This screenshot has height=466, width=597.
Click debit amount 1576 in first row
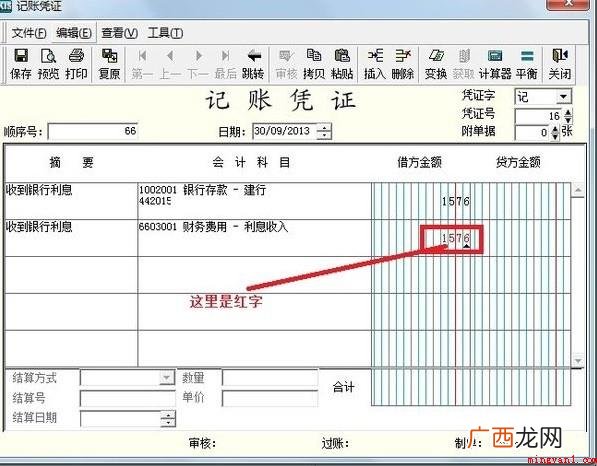click(456, 201)
